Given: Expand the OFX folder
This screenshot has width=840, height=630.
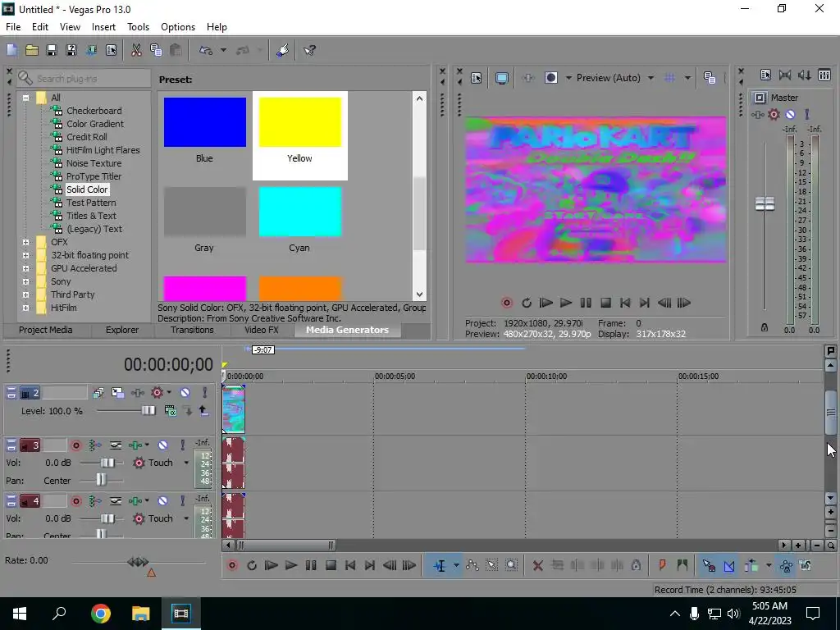Looking at the screenshot, I should point(25,242).
